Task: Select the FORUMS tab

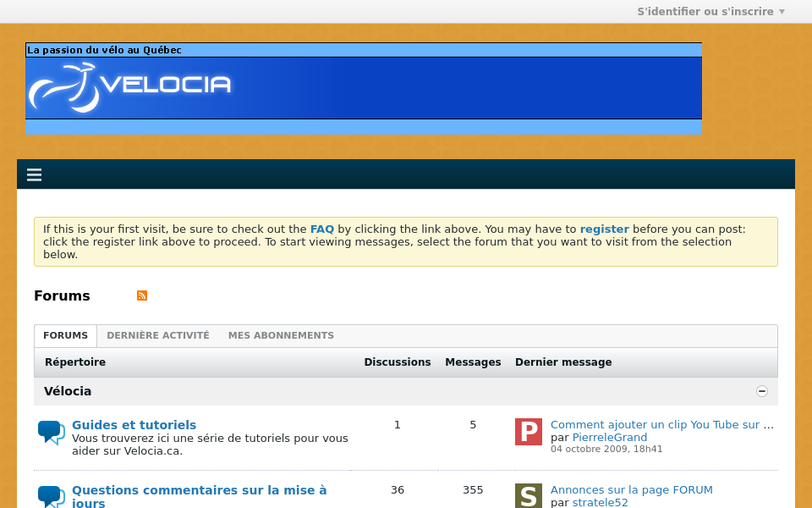Action: click(x=65, y=335)
